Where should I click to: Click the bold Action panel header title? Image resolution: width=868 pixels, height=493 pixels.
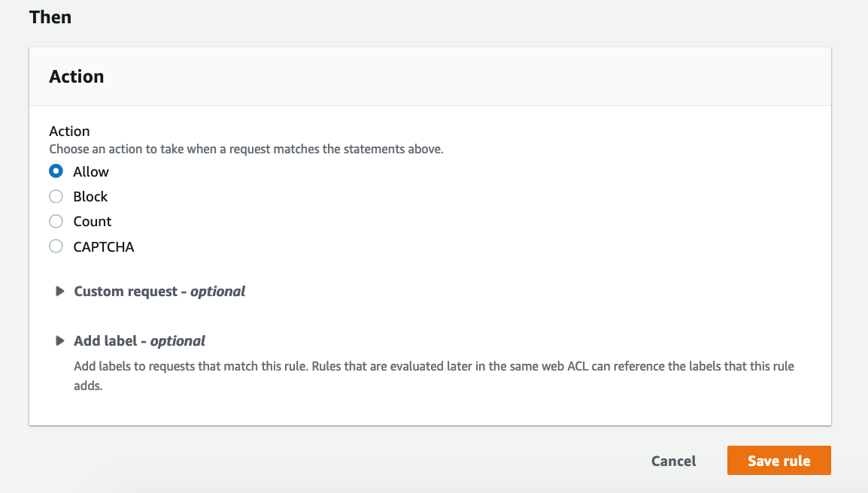coord(77,77)
